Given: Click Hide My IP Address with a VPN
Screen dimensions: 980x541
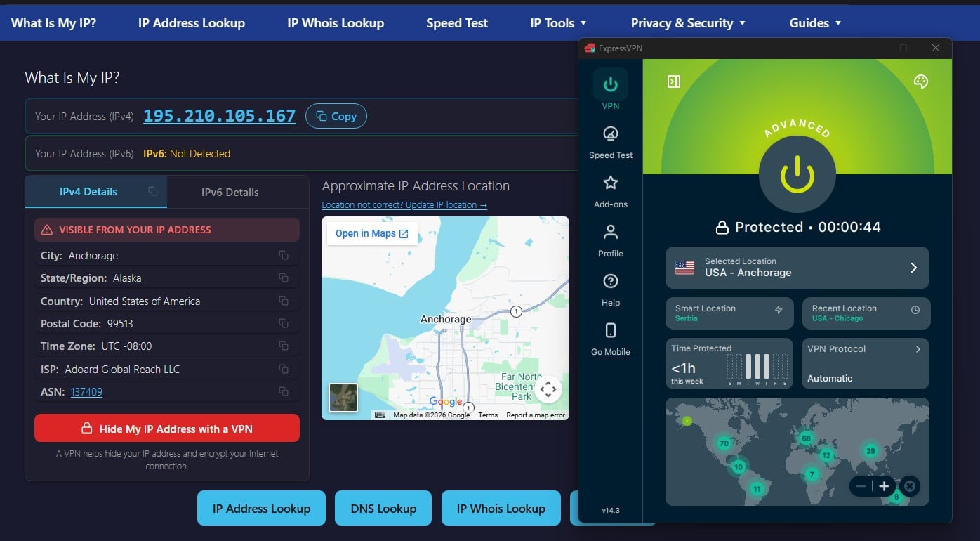Looking at the screenshot, I should (167, 429).
